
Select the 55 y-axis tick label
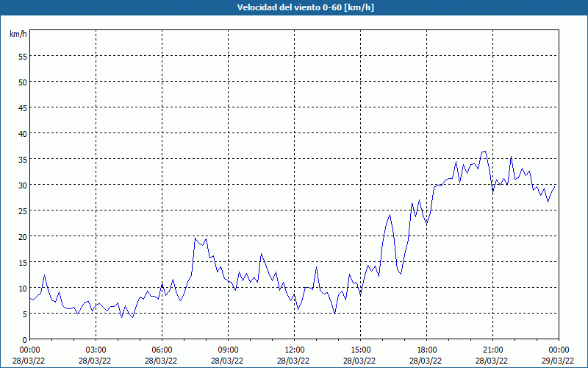click(23, 57)
